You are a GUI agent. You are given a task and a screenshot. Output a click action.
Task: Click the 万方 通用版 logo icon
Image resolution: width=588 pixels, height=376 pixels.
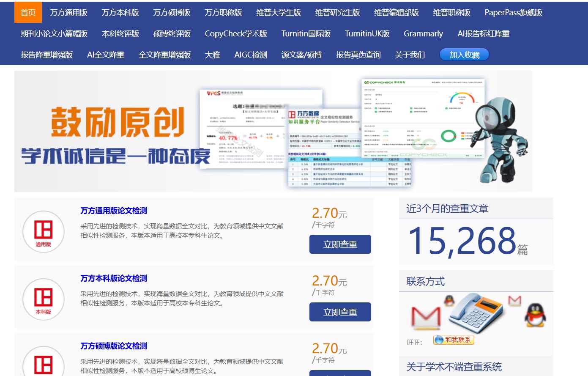43,231
